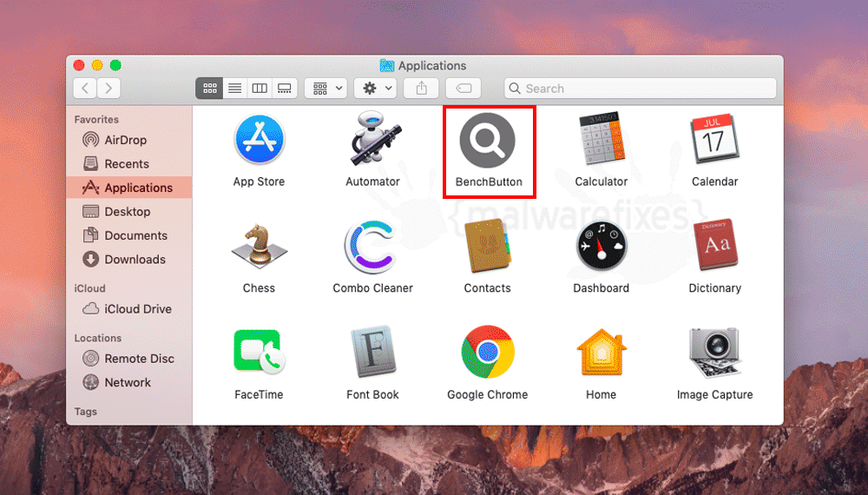This screenshot has width=868, height=495.
Task: Switch to list view
Action: point(234,88)
